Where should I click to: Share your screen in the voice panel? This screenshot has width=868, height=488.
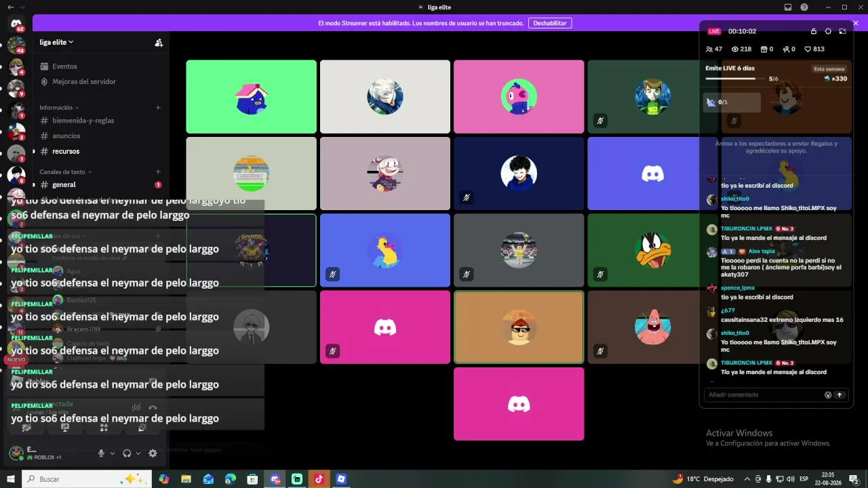tap(65, 428)
